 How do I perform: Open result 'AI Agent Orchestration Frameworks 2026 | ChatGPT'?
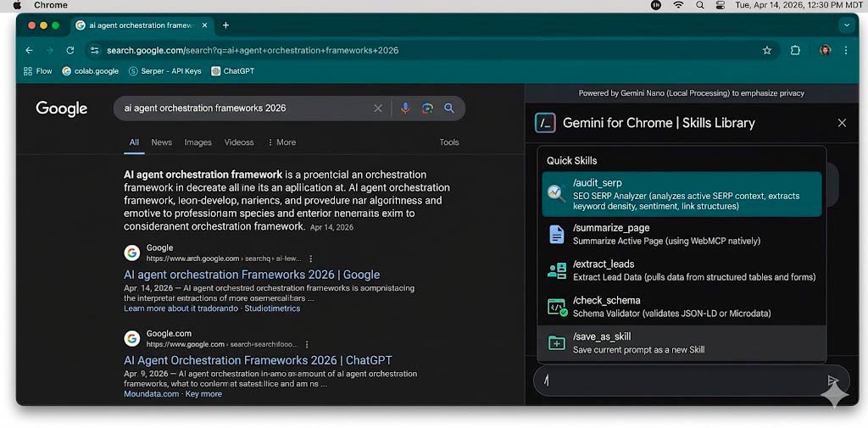[x=258, y=360]
